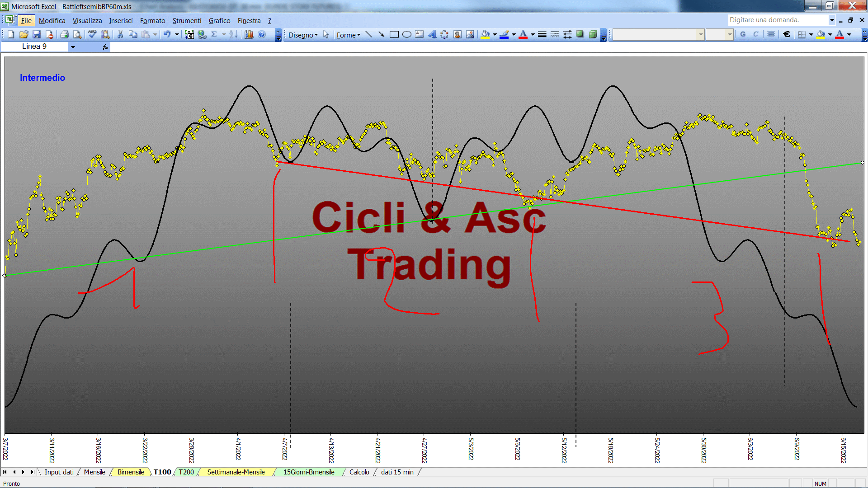The image size is (868, 488).
Task: Expand the Paste options arrow
Action: [x=155, y=34]
